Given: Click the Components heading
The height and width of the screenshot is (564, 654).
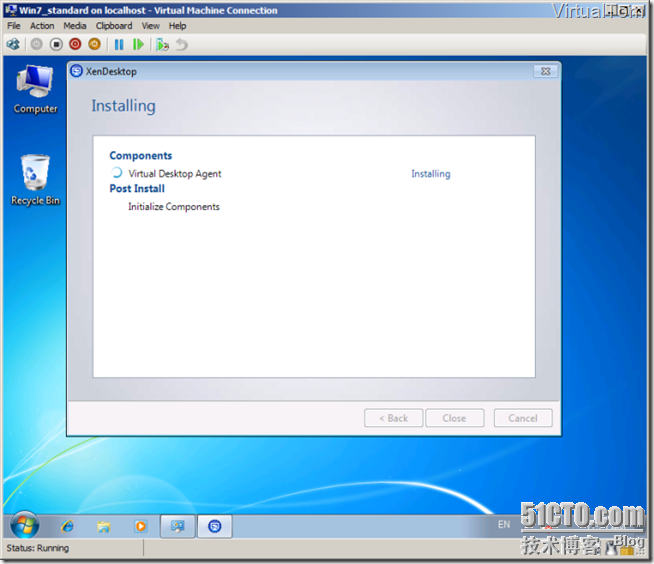Looking at the screenshot, I should 141,156.
